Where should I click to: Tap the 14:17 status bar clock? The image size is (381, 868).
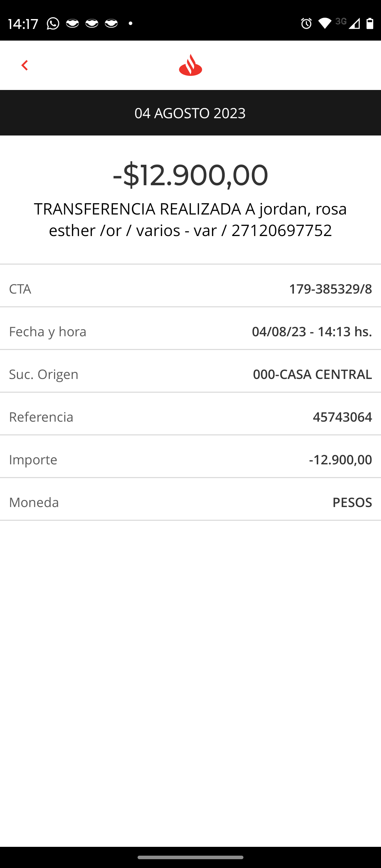[23, 24]
